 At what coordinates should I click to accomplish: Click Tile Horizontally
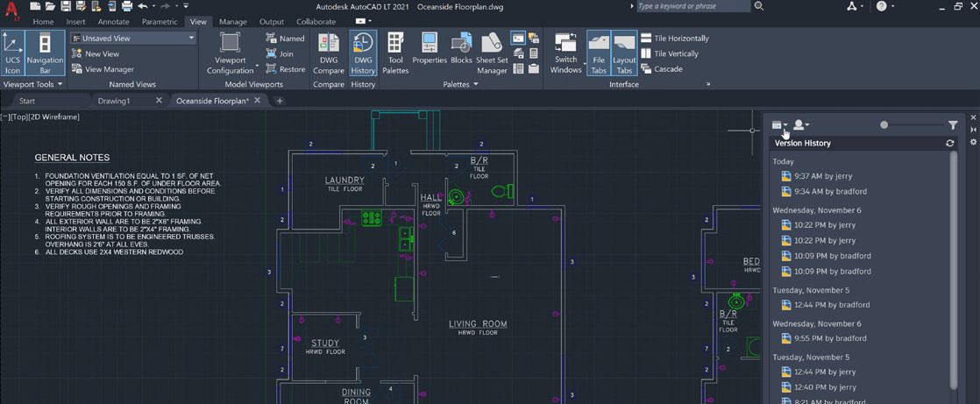point(675,38)
